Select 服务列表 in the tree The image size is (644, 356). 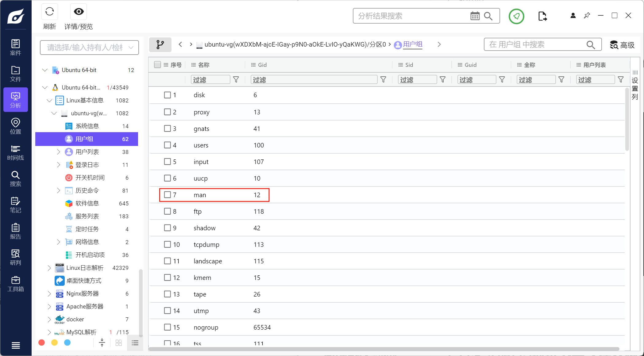click(87, 216)
